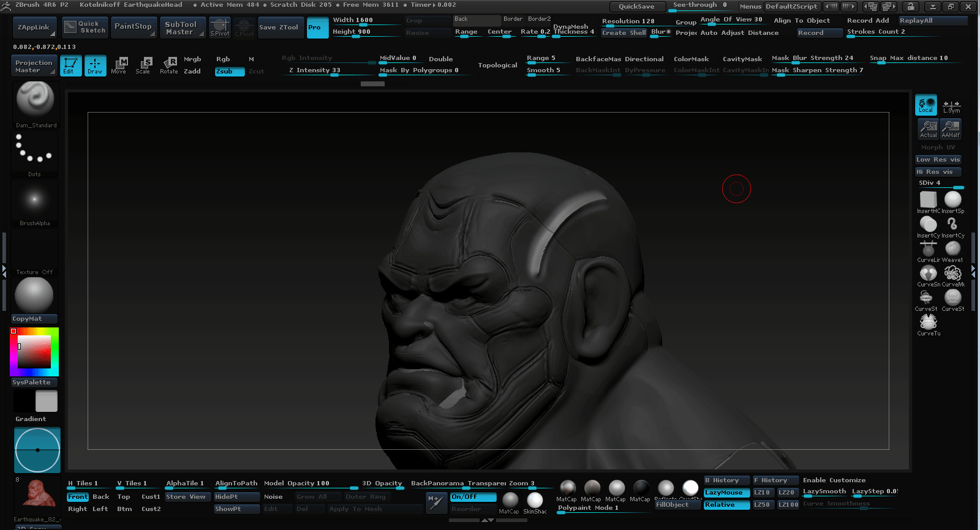Open the DefaultZScript menu item
980x530 pixels.
click(791, 6)
